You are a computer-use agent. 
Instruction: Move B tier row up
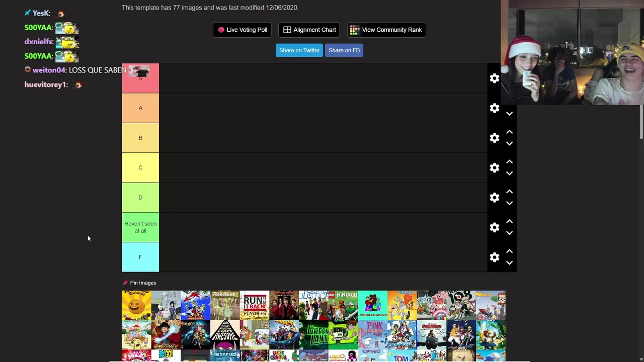pos(509,132)
